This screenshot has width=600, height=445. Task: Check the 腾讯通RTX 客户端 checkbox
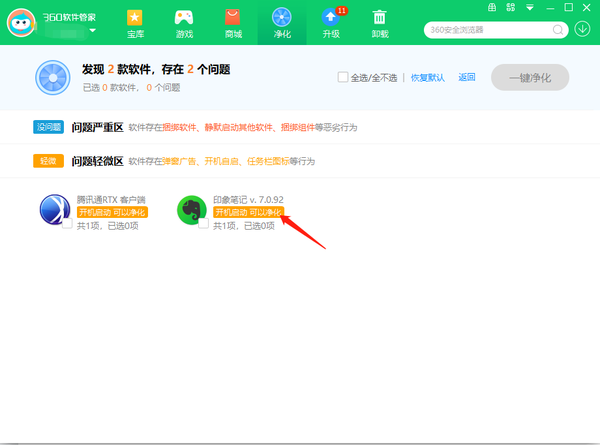pyautogui.click(x=67, y=225)
